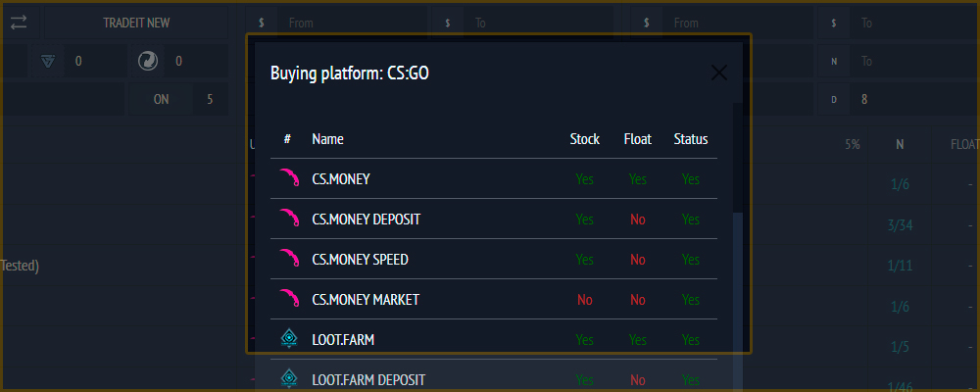
Task: Click CS.MONEY Float value Yes
Action: [638, 179]
